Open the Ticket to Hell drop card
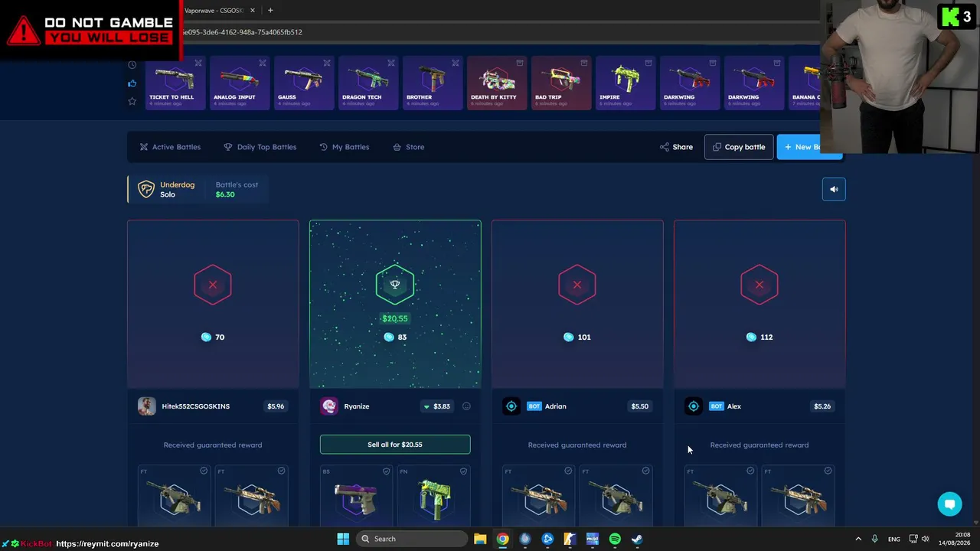Viewport: 980px width, 551px height. coord(175,83)
